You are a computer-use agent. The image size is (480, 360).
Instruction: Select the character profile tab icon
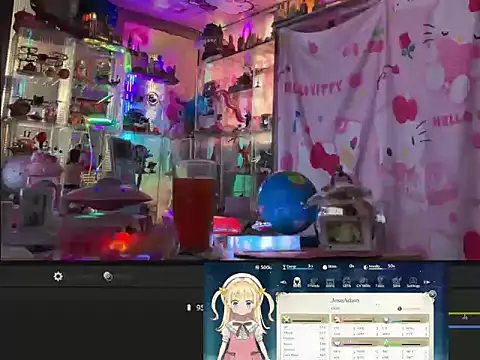(297, 282)
